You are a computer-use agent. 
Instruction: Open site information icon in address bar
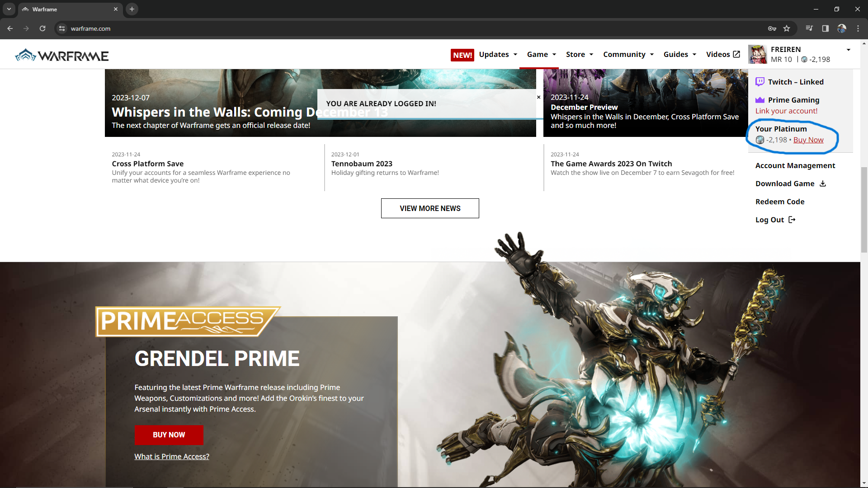(x=62, y=28)
